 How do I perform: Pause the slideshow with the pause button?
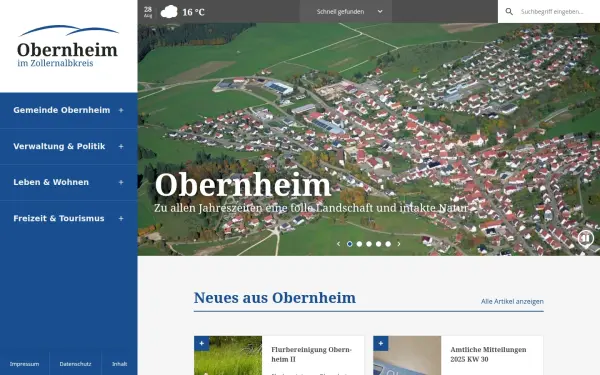[585, 238]
